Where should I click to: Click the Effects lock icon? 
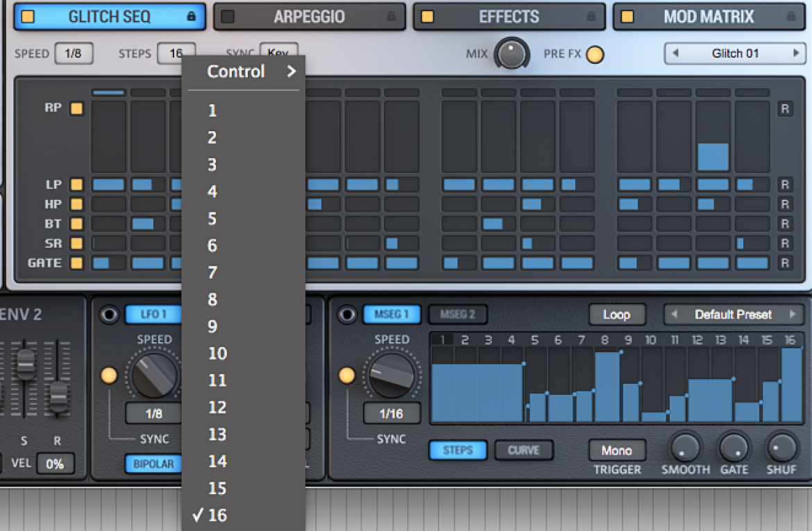coord(591,17)
